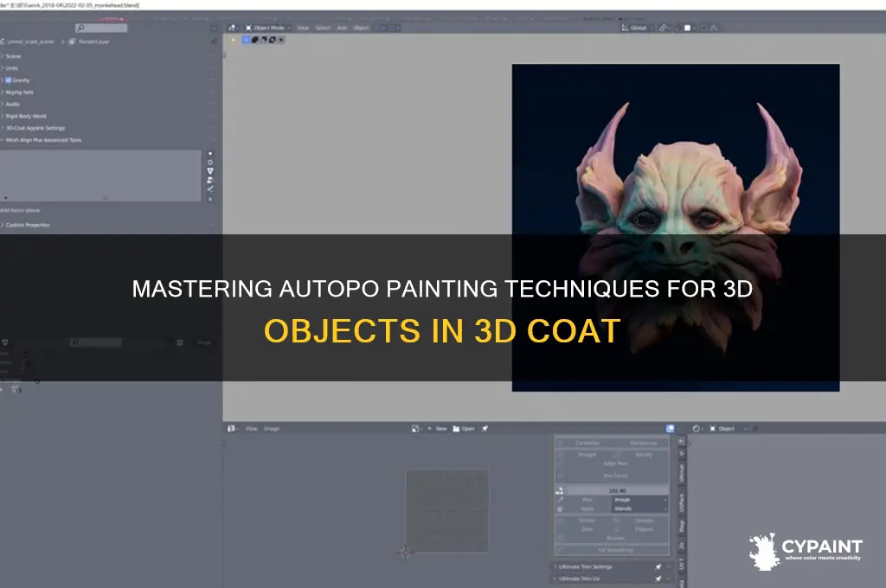Expand the Custom Properties section
Screen dimensions: 886x588
coord(27,225)
